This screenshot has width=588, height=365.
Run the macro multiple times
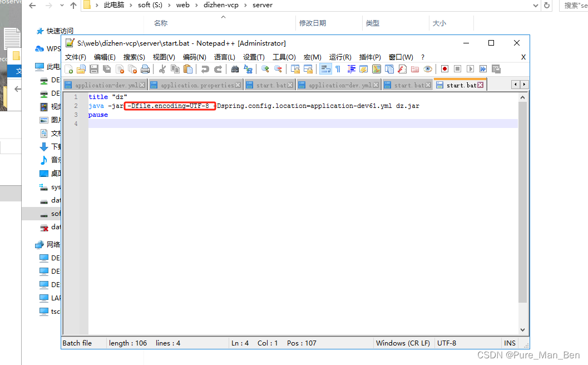tap(483, 69)
